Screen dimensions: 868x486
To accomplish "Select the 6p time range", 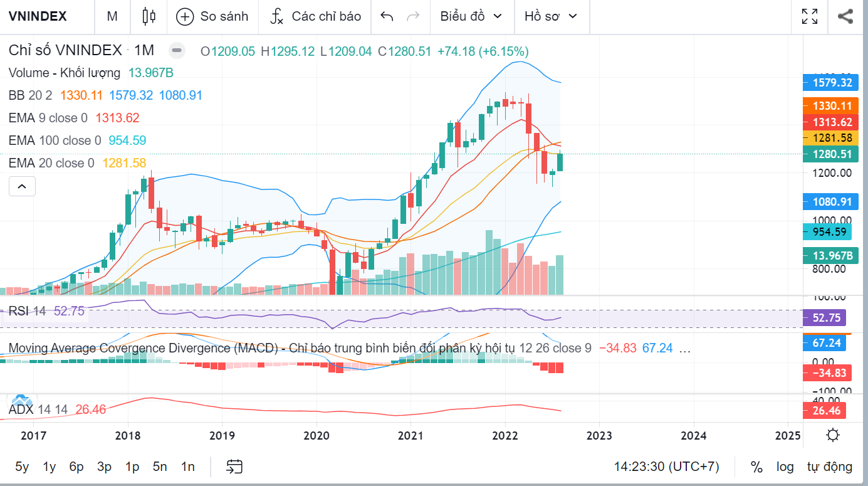I will pyautogui.click(x=76, y=467).
